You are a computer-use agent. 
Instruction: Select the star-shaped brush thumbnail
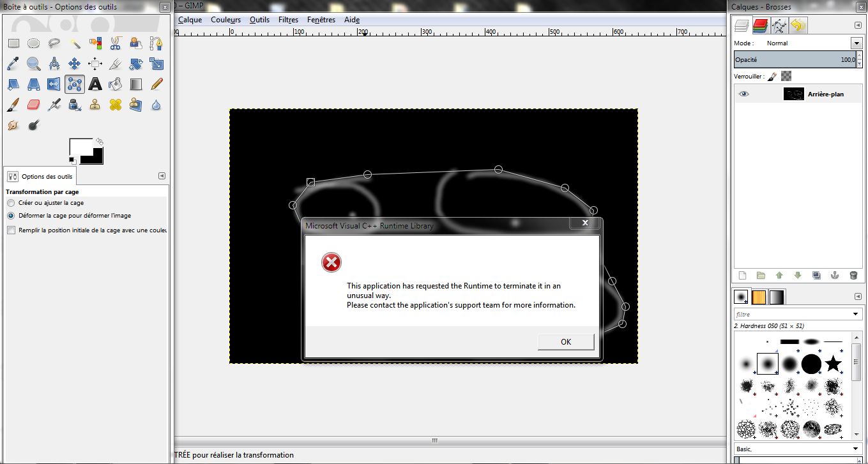833,364
